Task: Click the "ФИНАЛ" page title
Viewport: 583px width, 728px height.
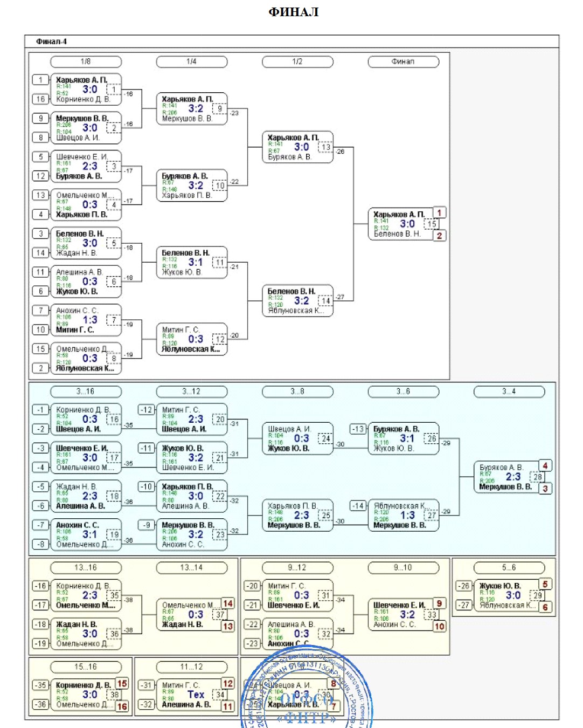Action: click(x=294, y=12)
